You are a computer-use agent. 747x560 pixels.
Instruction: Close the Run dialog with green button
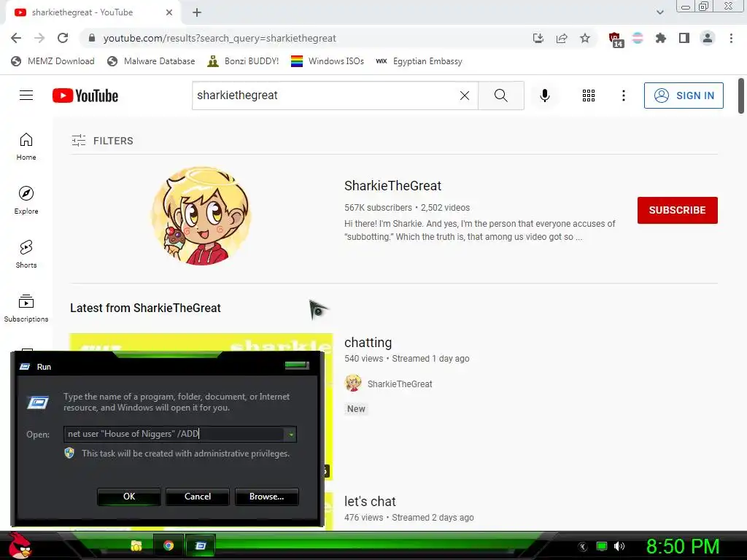(x=297, y=365)
